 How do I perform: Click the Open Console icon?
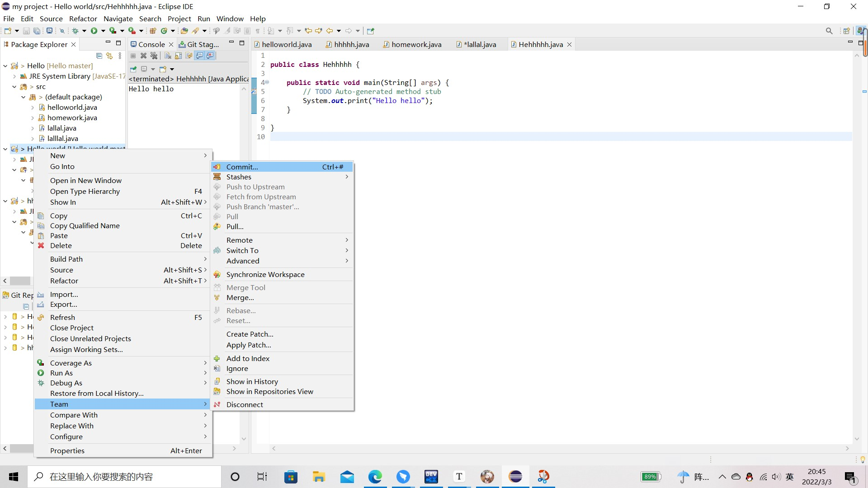pos(163,69)
